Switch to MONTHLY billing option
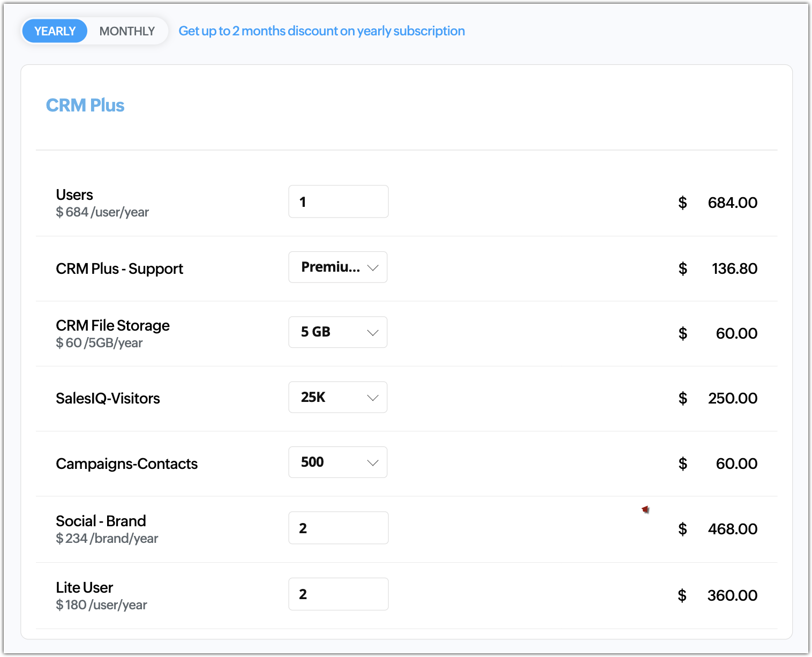 click(127, 31)
